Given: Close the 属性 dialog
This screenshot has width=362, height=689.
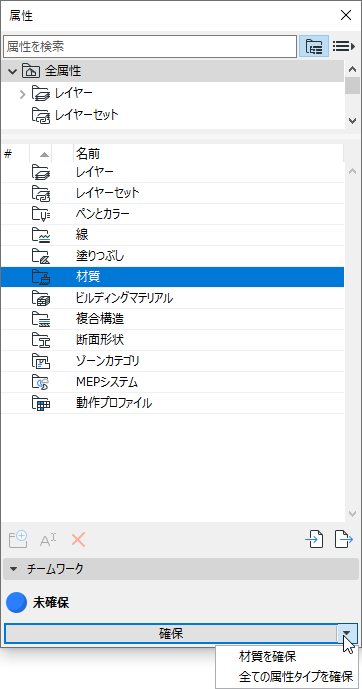Looking at the screenshot, I should point(346,15).
